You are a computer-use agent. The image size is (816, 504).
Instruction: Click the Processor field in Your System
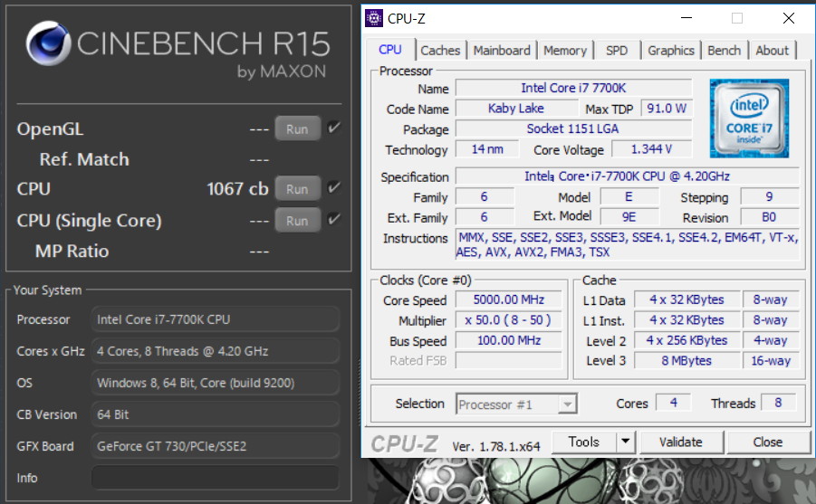pos(216,319)
